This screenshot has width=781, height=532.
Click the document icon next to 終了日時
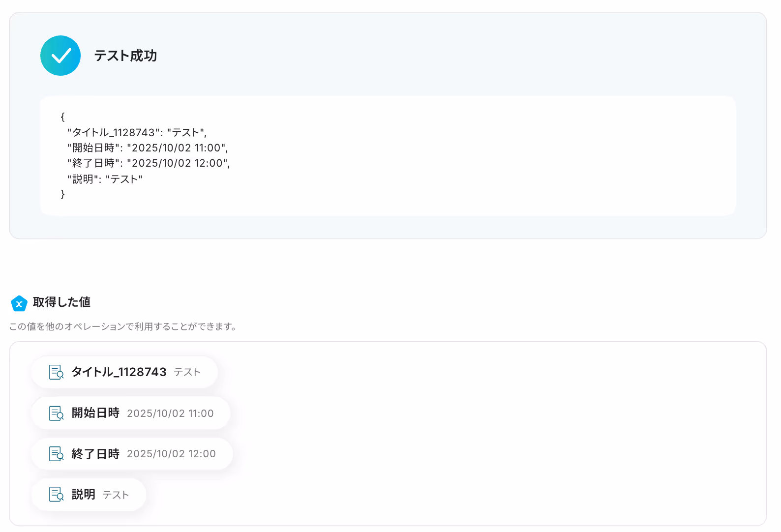coord(57,454)
